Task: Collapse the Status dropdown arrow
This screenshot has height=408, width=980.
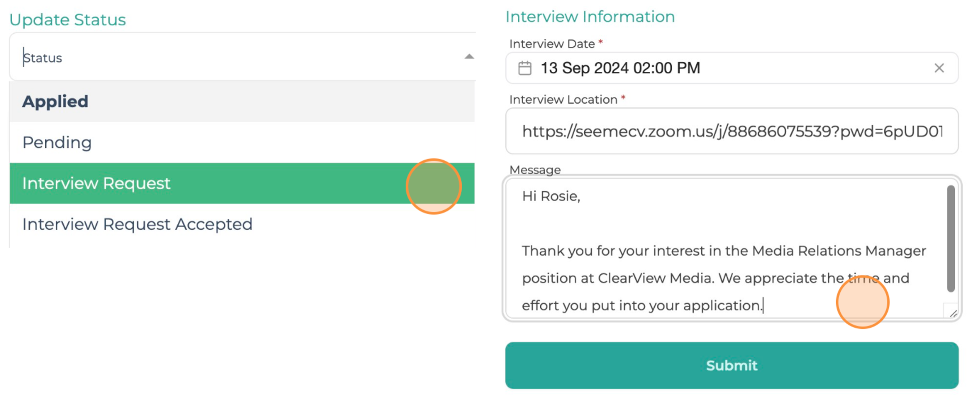Action: pyautogui.click(x=469, y=57)
